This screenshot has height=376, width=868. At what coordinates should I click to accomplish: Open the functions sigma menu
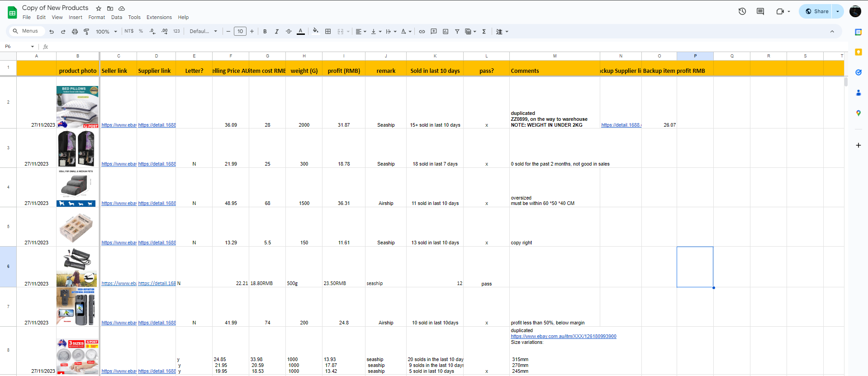coord(484,32)
